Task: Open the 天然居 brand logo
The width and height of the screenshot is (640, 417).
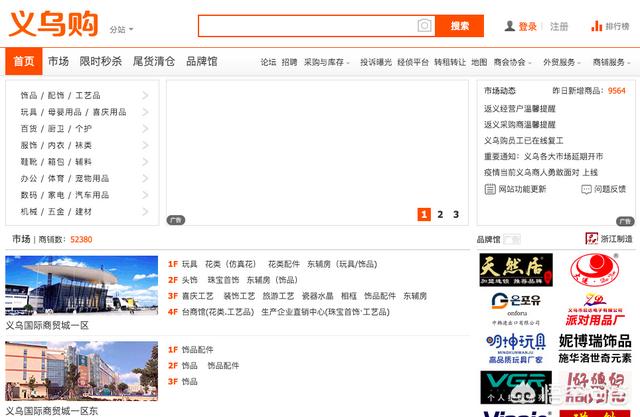Action: point(516,270)
